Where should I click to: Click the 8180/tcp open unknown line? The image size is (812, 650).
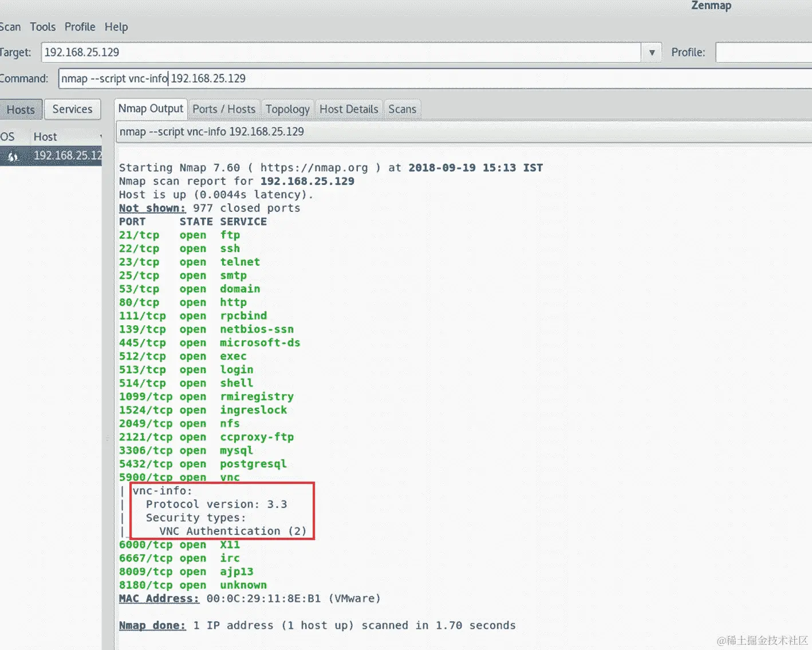pyautogui.click(x=193, y=585)
